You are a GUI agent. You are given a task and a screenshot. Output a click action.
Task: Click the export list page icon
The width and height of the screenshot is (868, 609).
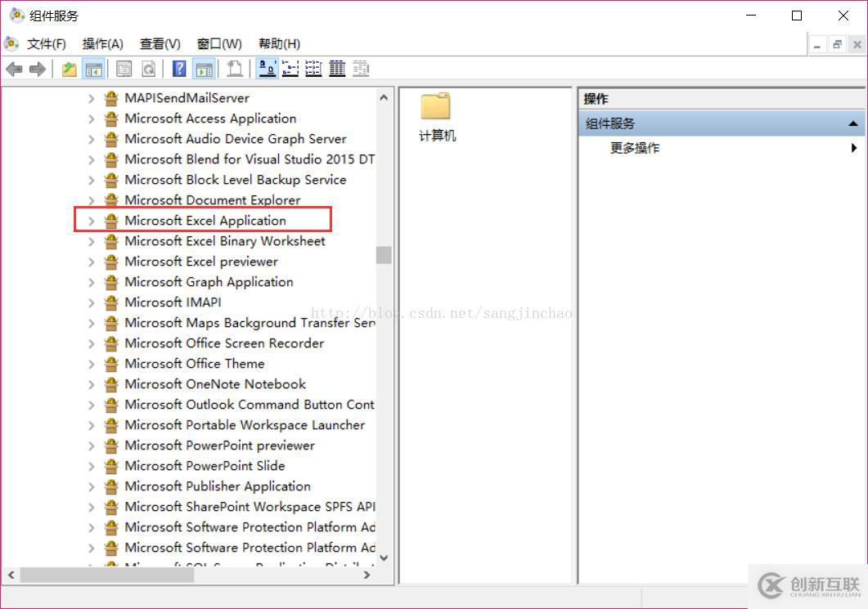235,69
